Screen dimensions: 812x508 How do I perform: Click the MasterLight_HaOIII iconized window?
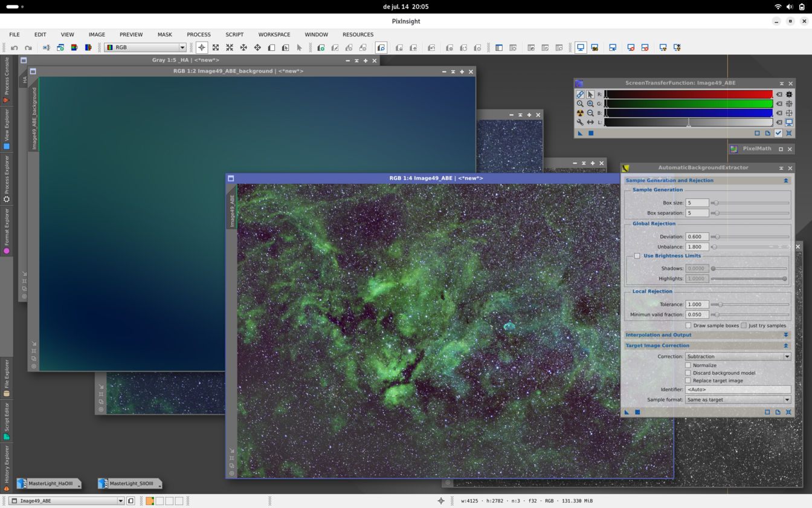pos(48,484)
